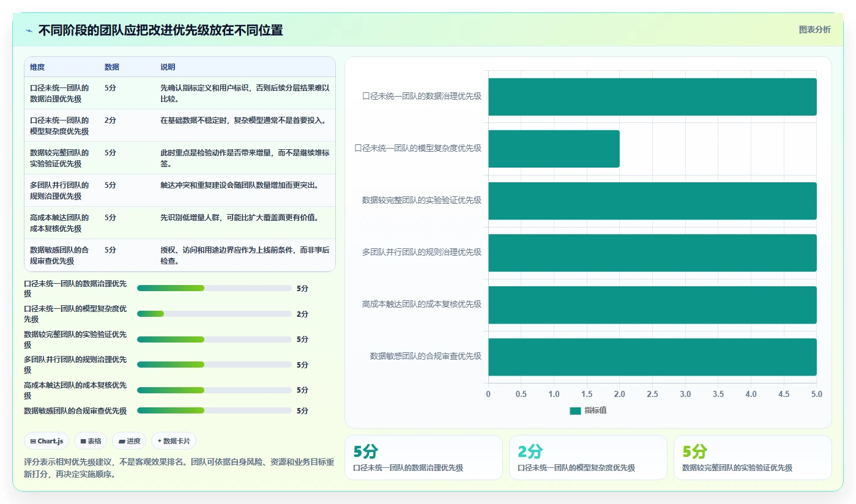
Task: Click the lightning icon beside the page title
Action: (x=29, y=30)
